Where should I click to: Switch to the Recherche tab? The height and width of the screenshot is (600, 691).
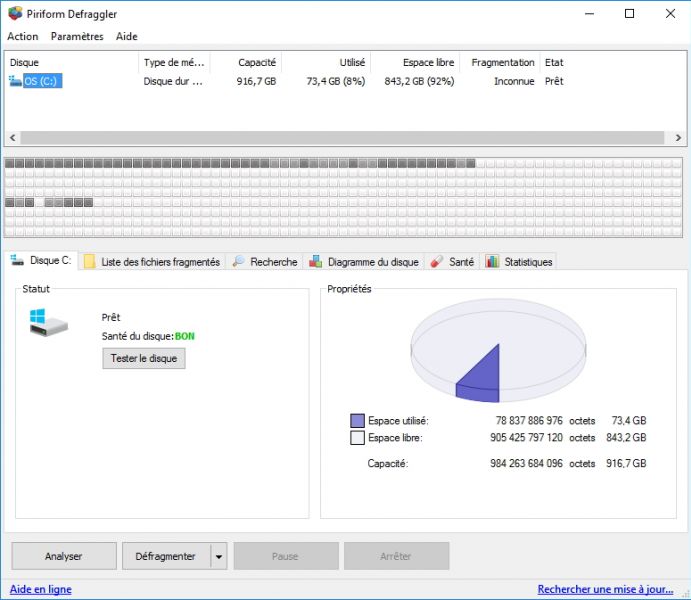click(265, 262)
